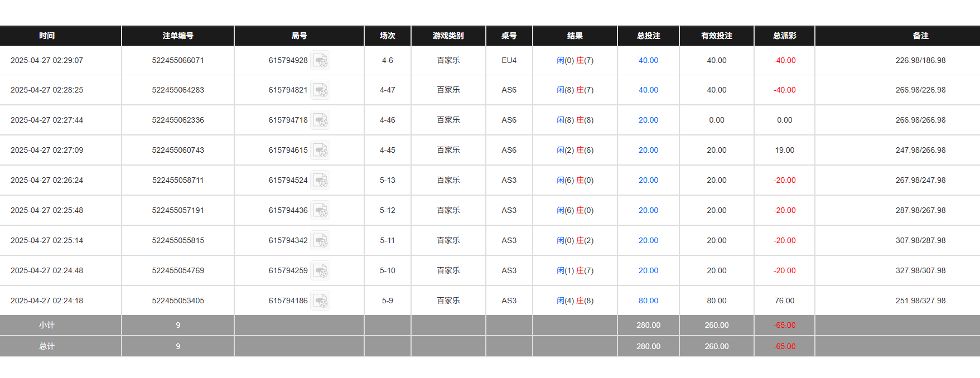980x378 pixels.
Task: Select the 总派彩 column header
Action: [x=784, y=35]
